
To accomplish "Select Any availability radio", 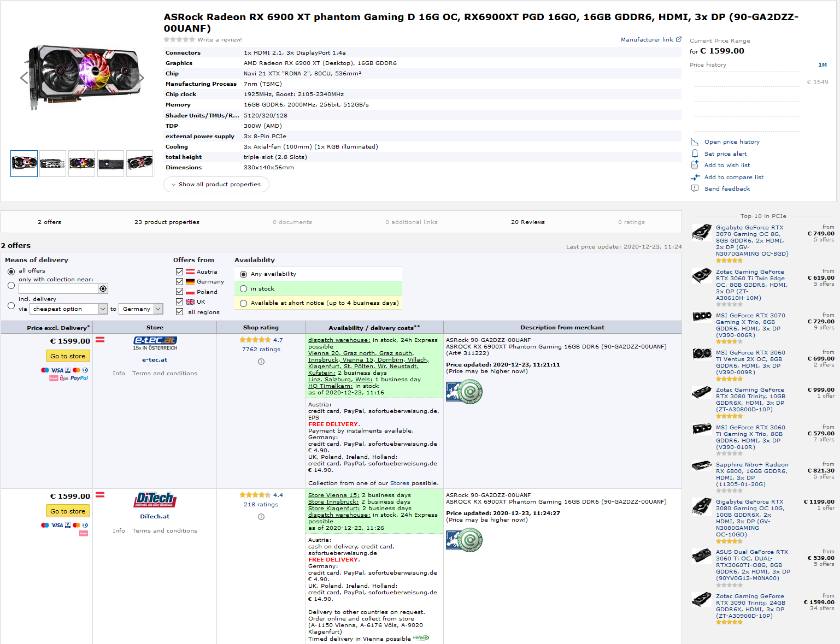I will (x=244, y=274).
